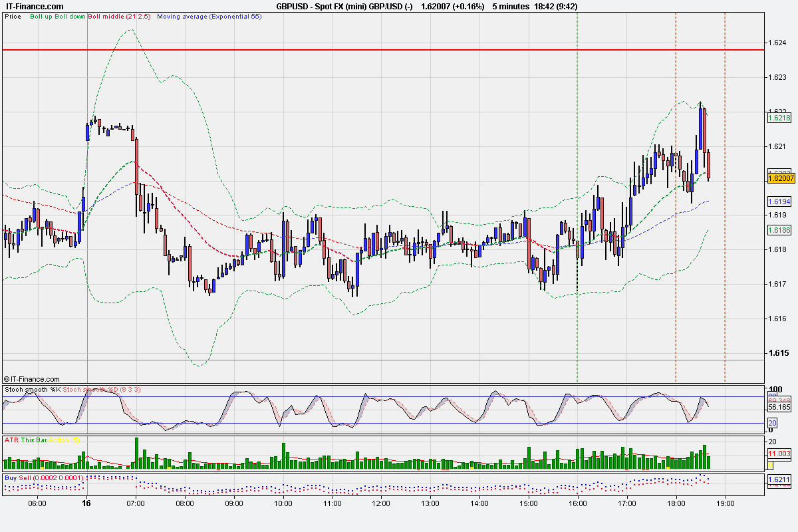This screenshot has width=798, height=532.
Task: Click the 08:00 time axis label
Action: pyautogui.click(x=185, y=503)
